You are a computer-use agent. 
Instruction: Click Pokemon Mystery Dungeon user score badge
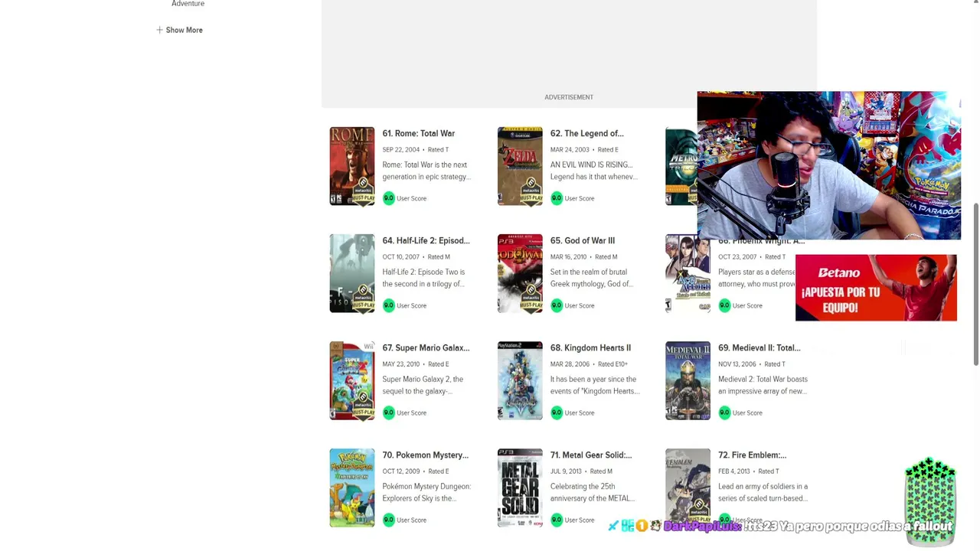pos(388,520)
